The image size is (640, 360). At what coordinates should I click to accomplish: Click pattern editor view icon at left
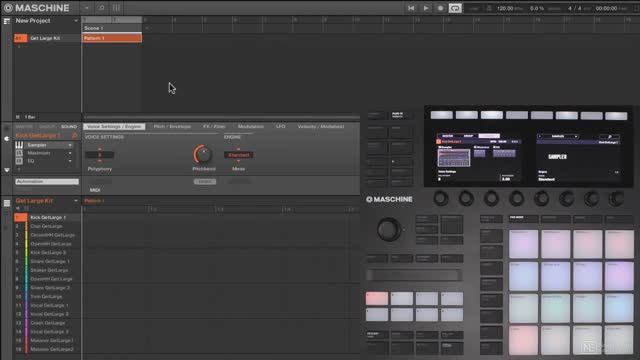pyautogui.click(x=7, y=203)
